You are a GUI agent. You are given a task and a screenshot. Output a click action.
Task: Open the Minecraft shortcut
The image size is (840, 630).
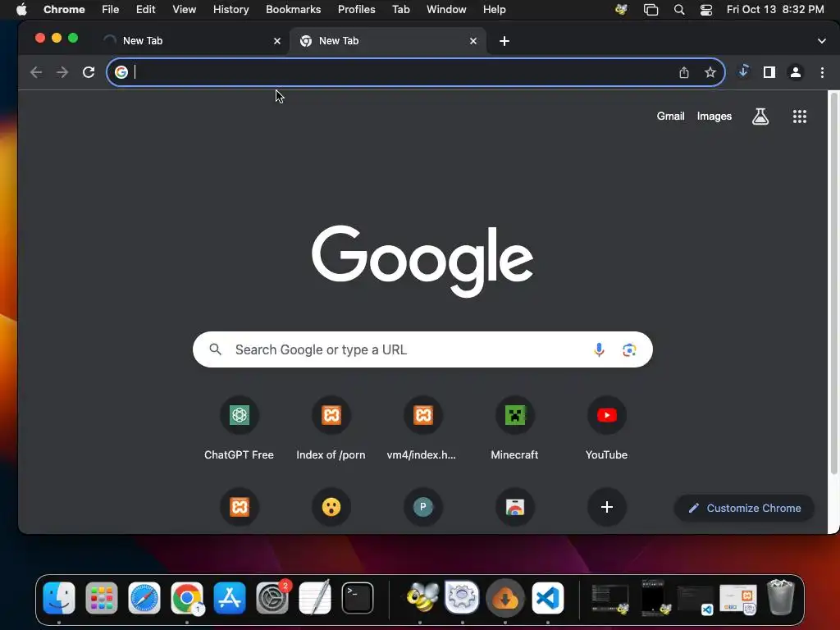514,428
